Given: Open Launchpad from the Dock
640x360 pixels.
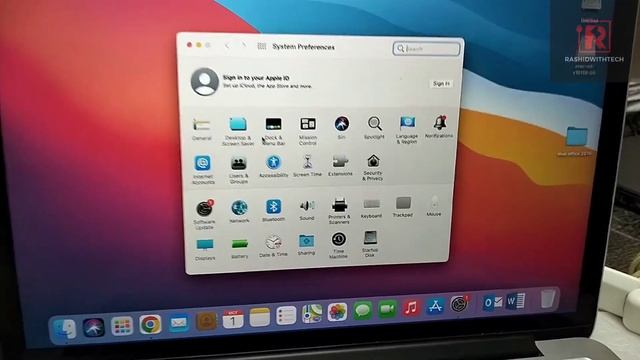Looking at the screenshot, I should point(122,326).
